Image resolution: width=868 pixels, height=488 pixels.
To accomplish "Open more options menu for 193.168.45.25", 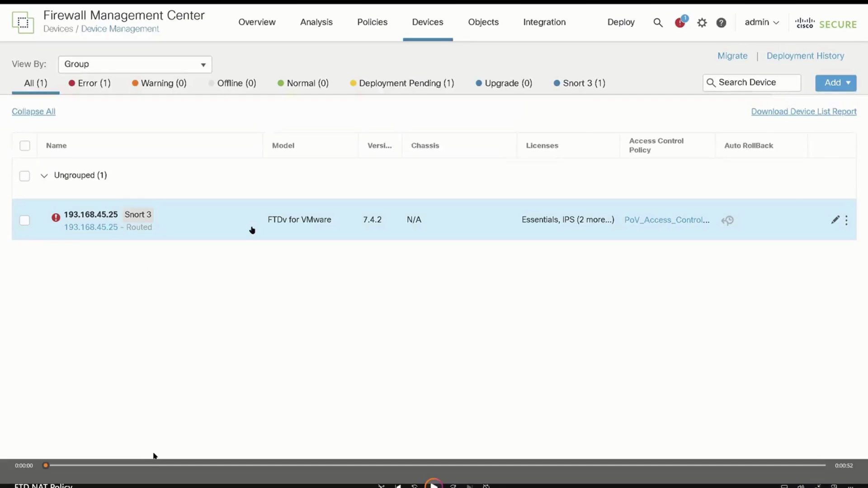I will [846, 220].
